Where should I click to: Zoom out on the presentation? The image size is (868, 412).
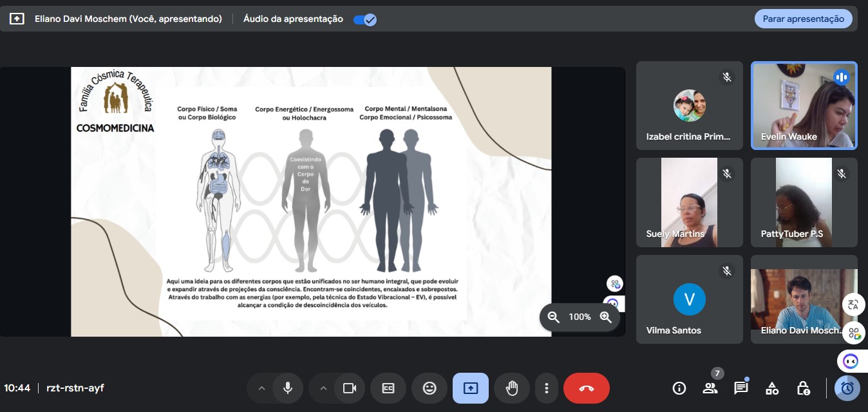coord(553,317)
